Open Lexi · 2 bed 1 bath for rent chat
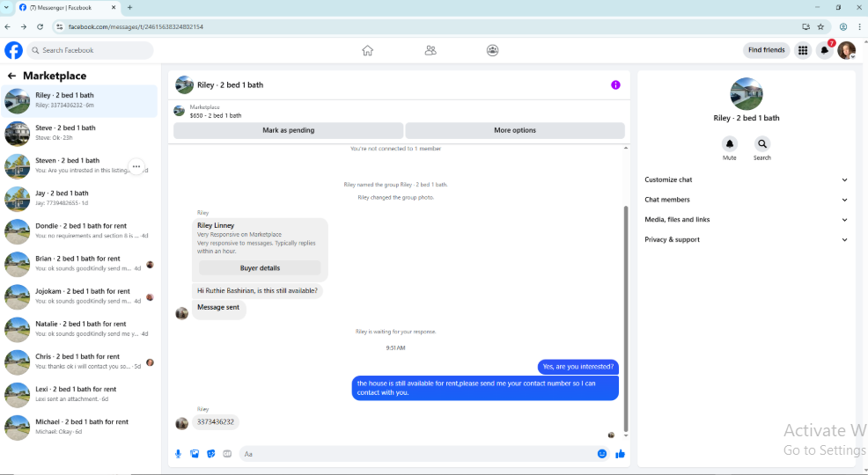The height and width of the screenshot is (475, 868). click(x=79, y=394)
